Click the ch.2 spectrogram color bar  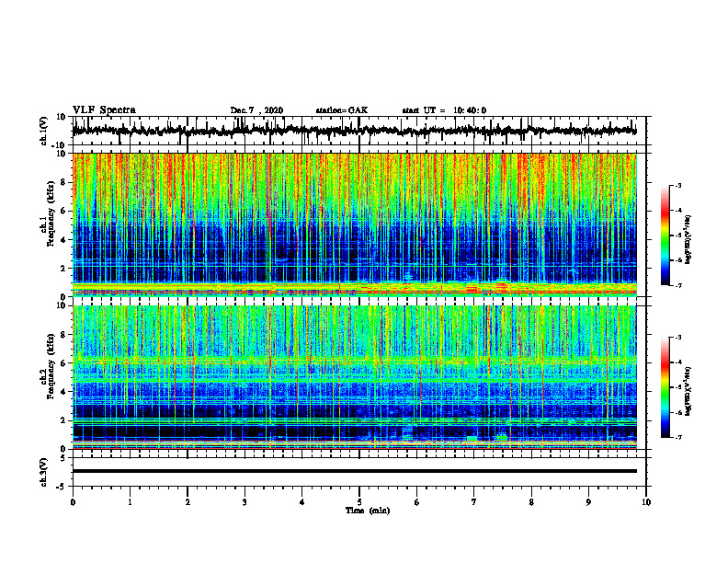click(x=665, y=387)
